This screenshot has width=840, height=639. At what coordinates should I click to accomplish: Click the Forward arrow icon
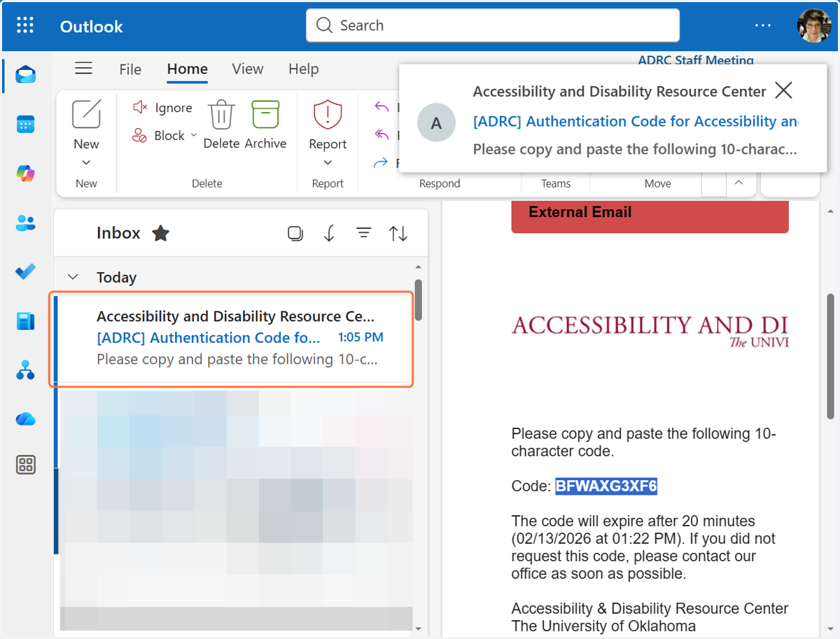(x=381, y=163)
